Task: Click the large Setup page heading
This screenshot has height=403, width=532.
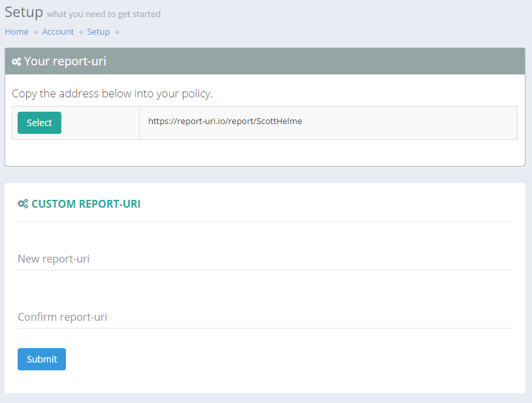Action: (24, 12)
